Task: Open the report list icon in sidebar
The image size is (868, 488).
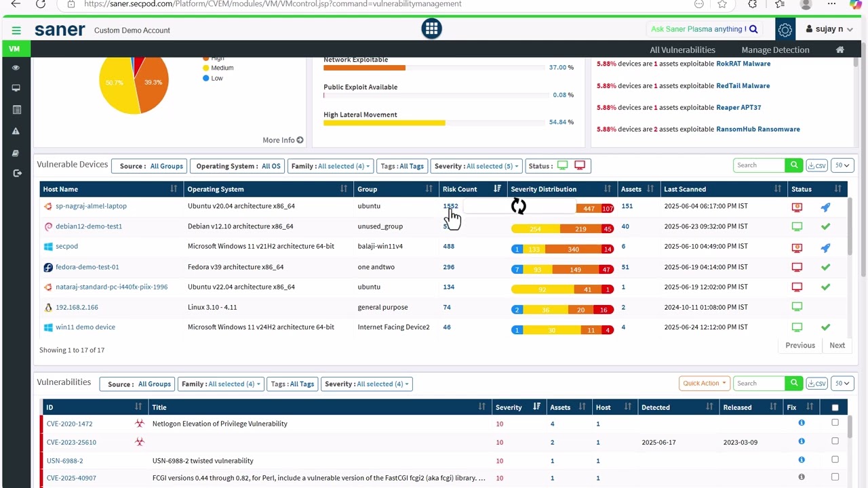Action: 16,110
